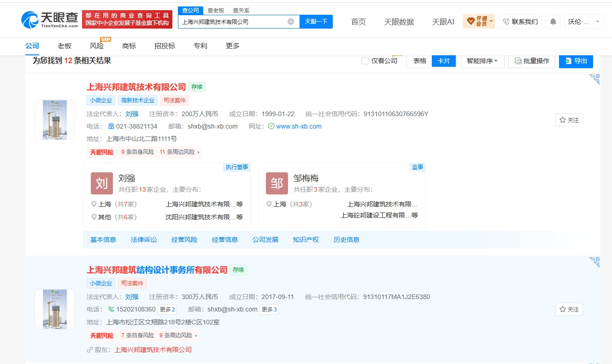The width and height of the screenshot is (612, 364).
Task: Open 经营信息 section tab
Action: coord(225,240)
